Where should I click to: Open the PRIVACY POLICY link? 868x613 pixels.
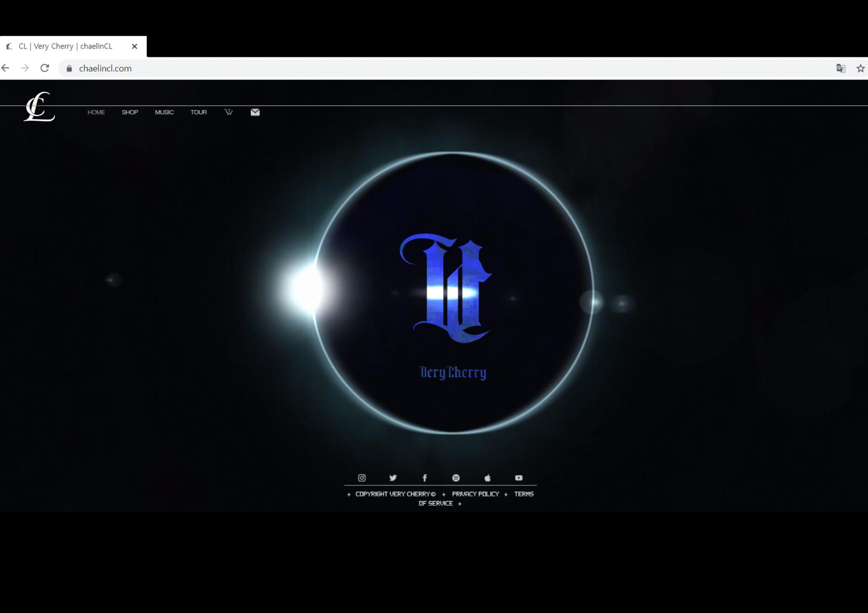point(475,494)
